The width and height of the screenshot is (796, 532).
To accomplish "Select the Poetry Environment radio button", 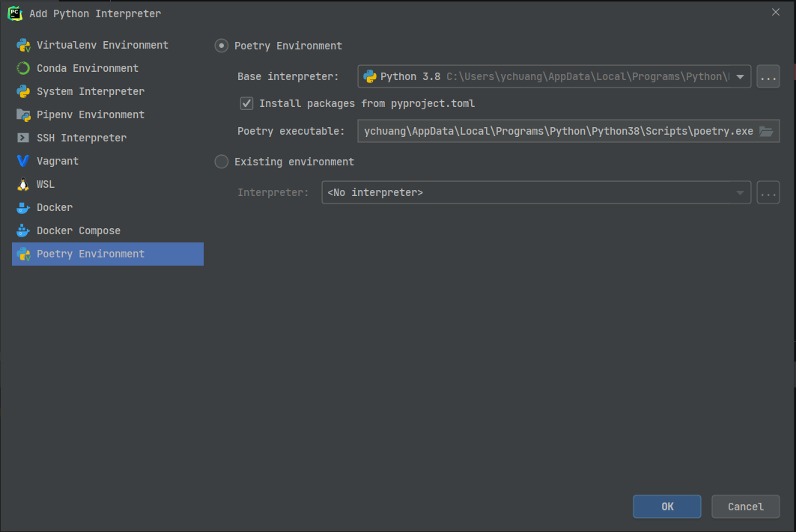I will (222, 46).
